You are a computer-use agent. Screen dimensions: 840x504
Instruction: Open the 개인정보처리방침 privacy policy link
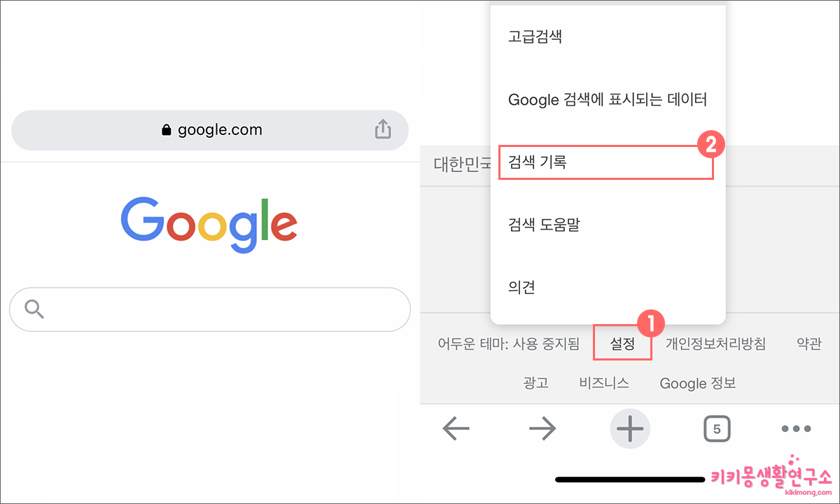pyautogui.click(x=715, y=344)
